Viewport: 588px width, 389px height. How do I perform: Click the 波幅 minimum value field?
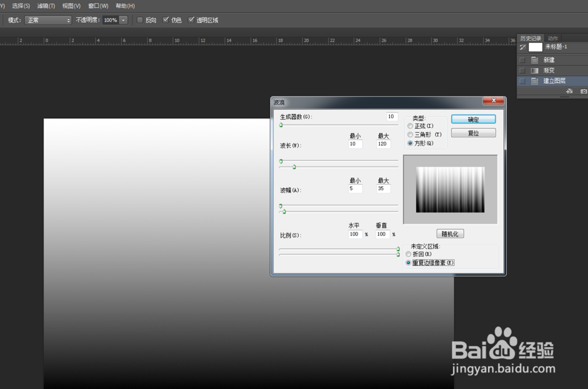pyautogui.click(x=355, y=188)
